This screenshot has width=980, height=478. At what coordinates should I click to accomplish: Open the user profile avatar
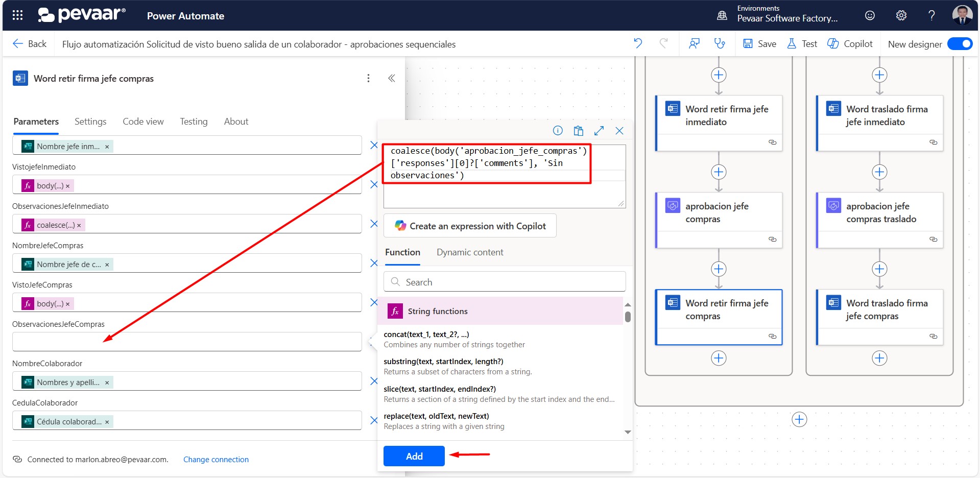click(x=962, y=15)
